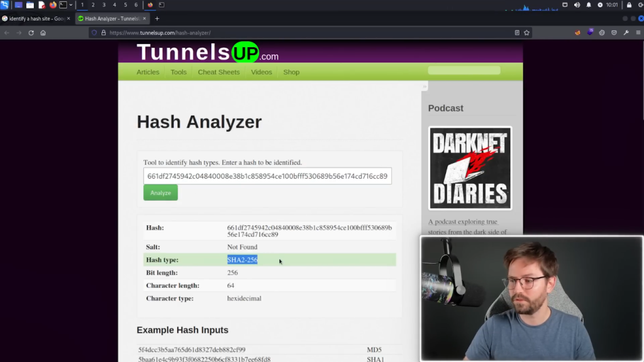
Task: Switch to the 'identify a hash site' Google tab
Action: click(34, 18)
